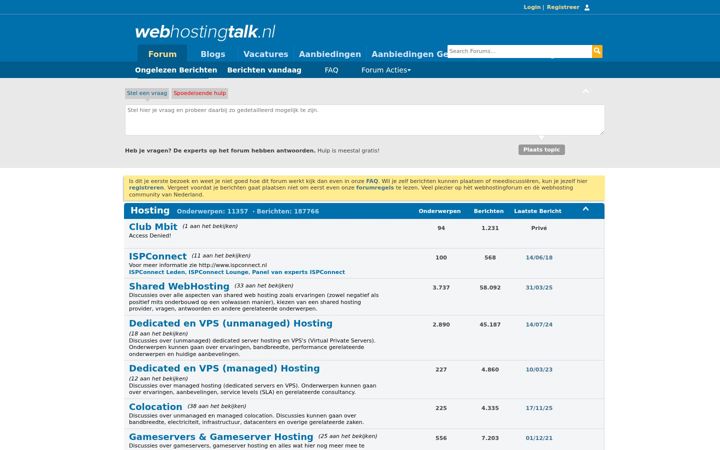
Task: Show Berichten vandaag
Action: pyautogui.click(x=264, y=70)
